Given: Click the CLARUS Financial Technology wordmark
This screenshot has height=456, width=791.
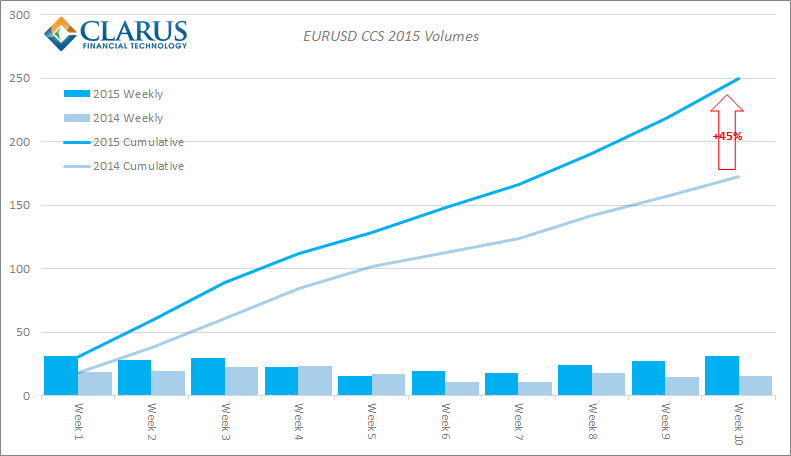Looking at the screenshot, I should (134, 35).
